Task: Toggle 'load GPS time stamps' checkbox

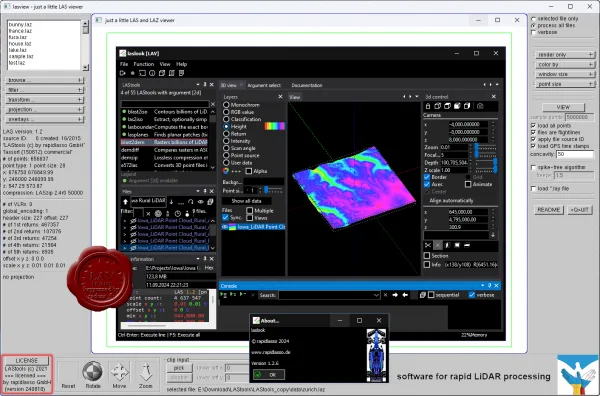Action: coord(533,146)
